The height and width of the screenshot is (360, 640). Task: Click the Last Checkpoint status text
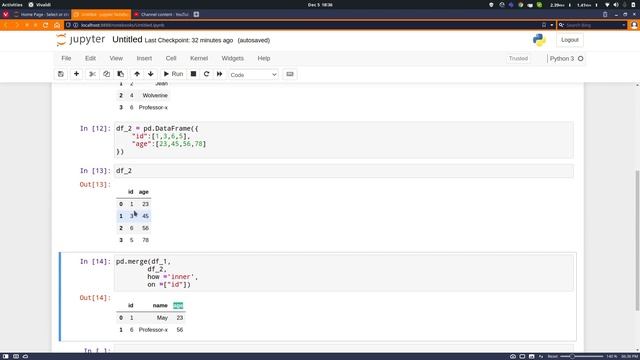189,40
